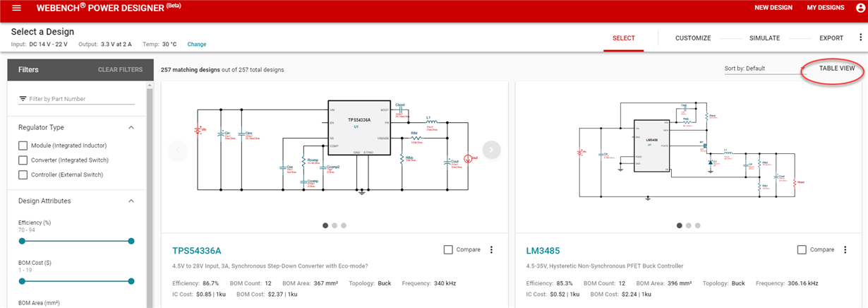The width and height of the screenshot is (868, 308).
Task: Open the hamburger navigation menu
Action: pyautogui.click(x=17, y=8)
